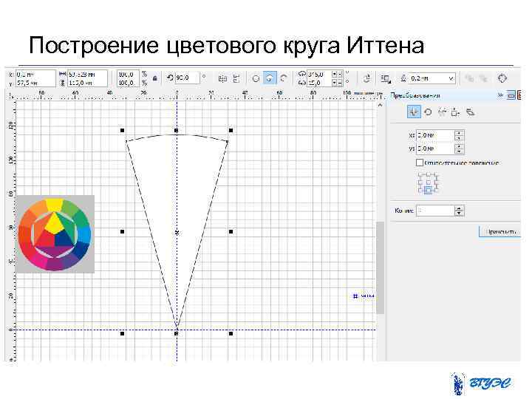Viewport: 532px width, 399px height.
Task: Click the canvas vertical scrollbar thumb
Action: pos(380,268)
